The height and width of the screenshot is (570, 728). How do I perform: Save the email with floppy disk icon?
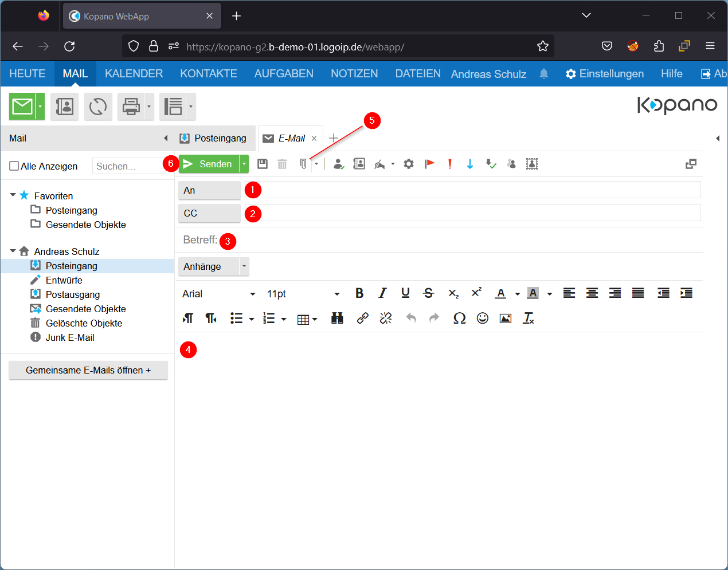pos(263,164)
